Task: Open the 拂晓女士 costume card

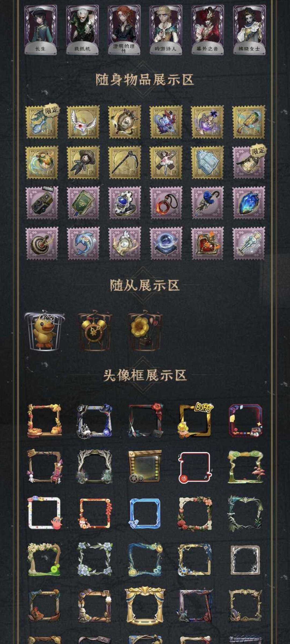Action: point(249,30)
